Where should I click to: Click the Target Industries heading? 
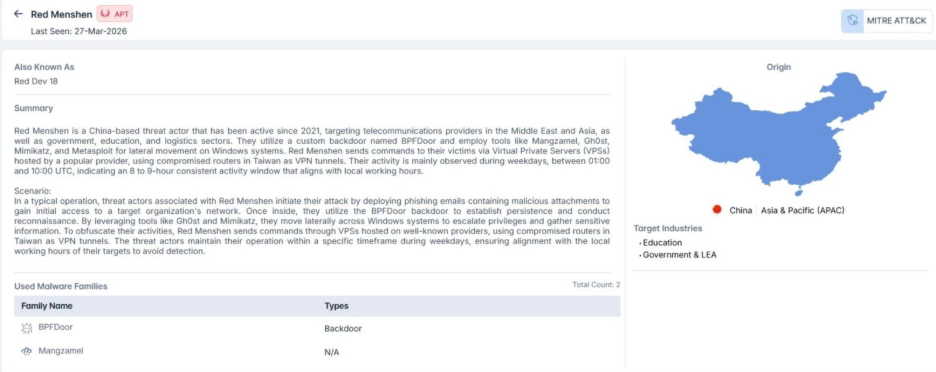pos(667,228)
